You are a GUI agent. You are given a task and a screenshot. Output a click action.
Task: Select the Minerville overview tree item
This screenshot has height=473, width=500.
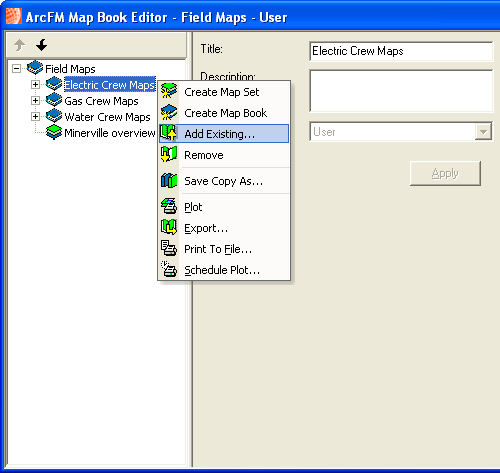tap(110, 133)
